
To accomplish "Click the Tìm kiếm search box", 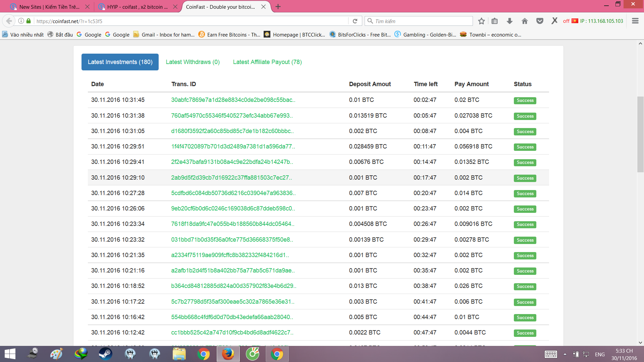I will (419, 21).
